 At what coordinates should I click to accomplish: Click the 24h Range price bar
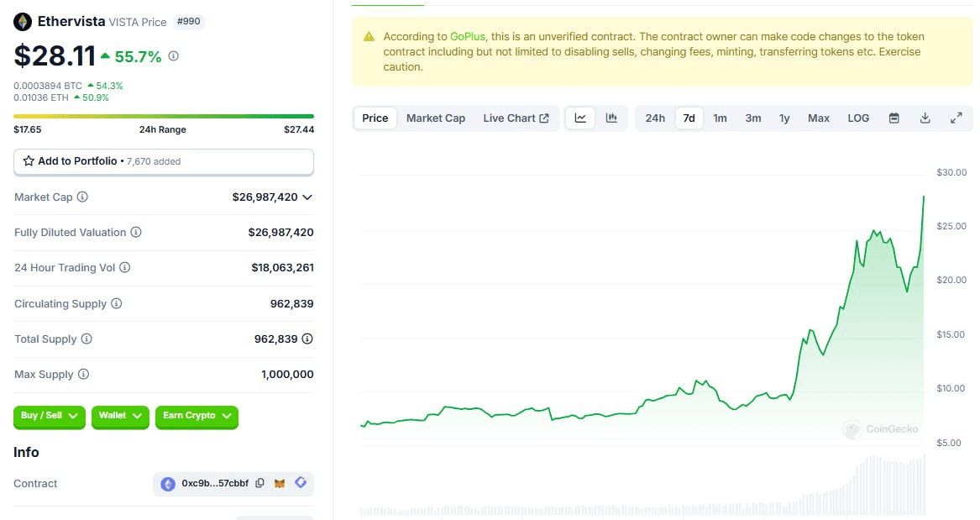tap(164, 116)
